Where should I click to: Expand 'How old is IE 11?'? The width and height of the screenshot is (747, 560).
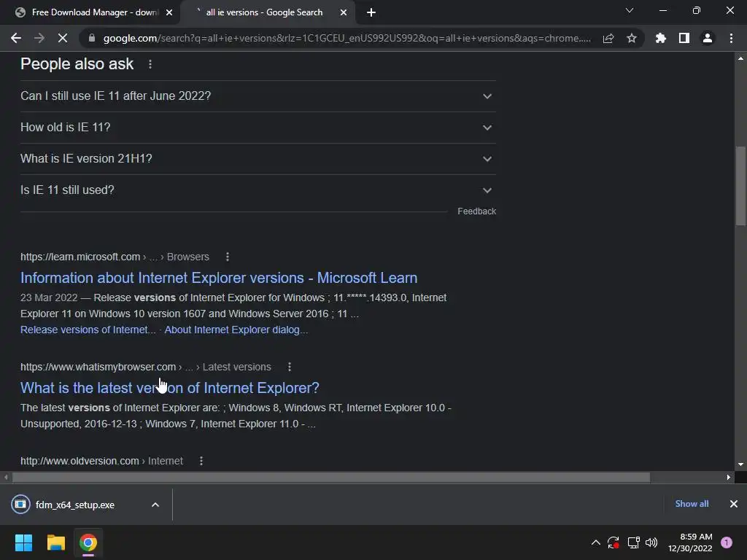click(258, 128)
